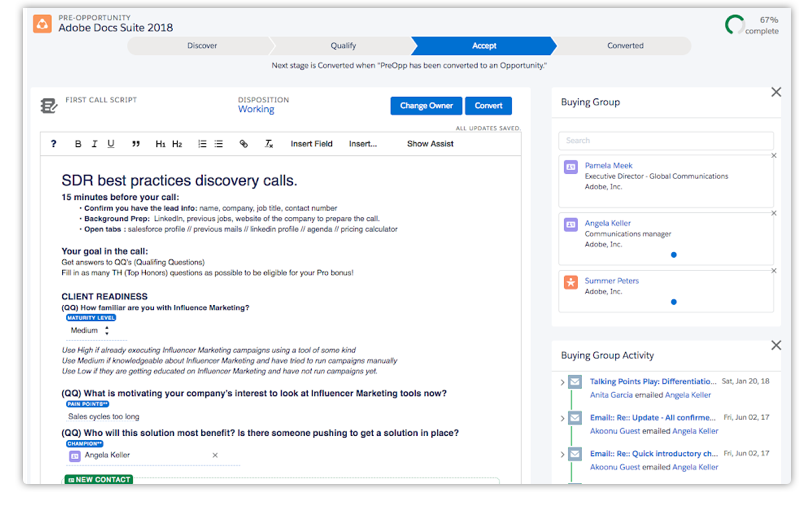Apply block quote formatting
Screen dimensions: 799x527
136,144
